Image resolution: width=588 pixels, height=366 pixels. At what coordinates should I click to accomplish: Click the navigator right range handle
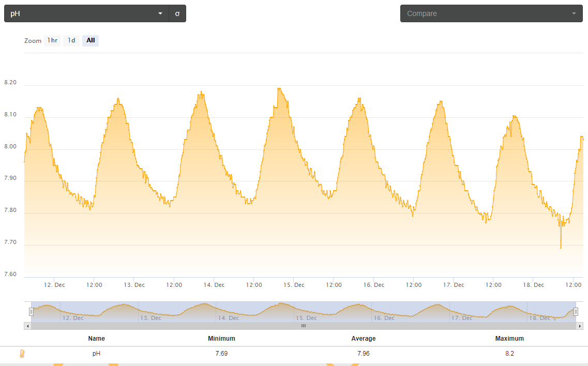[x=576, y=312]
